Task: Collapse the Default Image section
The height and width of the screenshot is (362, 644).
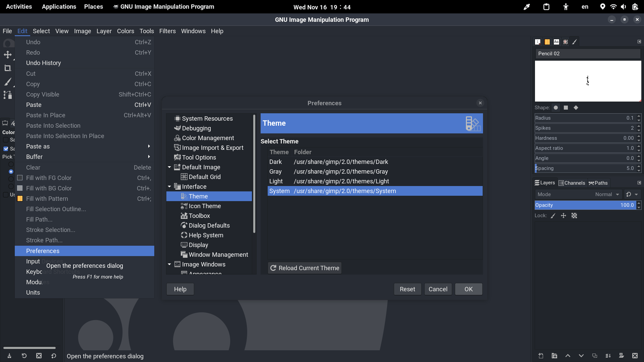Action: [170, 167]
